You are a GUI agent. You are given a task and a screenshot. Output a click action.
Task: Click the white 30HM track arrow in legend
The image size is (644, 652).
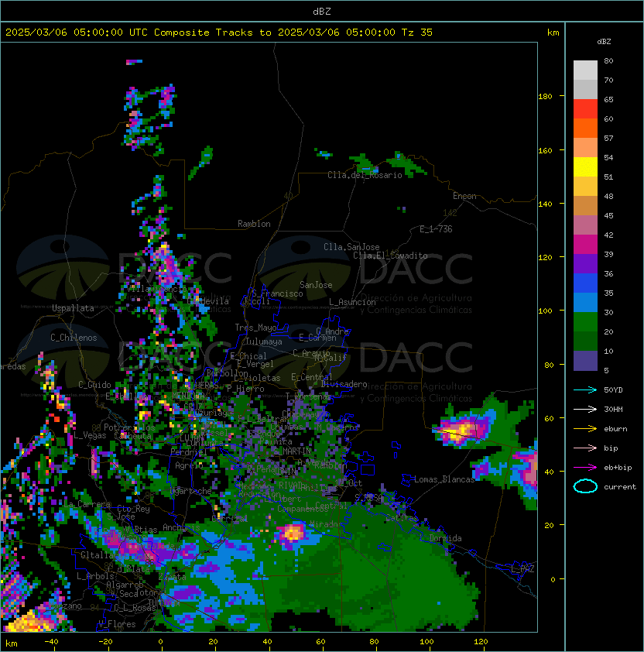click(x=585, y=409)
